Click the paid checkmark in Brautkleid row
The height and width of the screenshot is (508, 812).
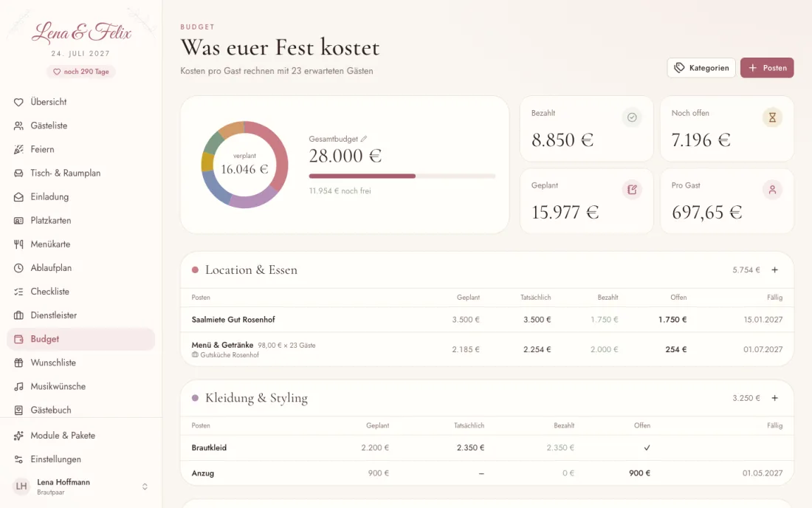(x=647, y=447)
